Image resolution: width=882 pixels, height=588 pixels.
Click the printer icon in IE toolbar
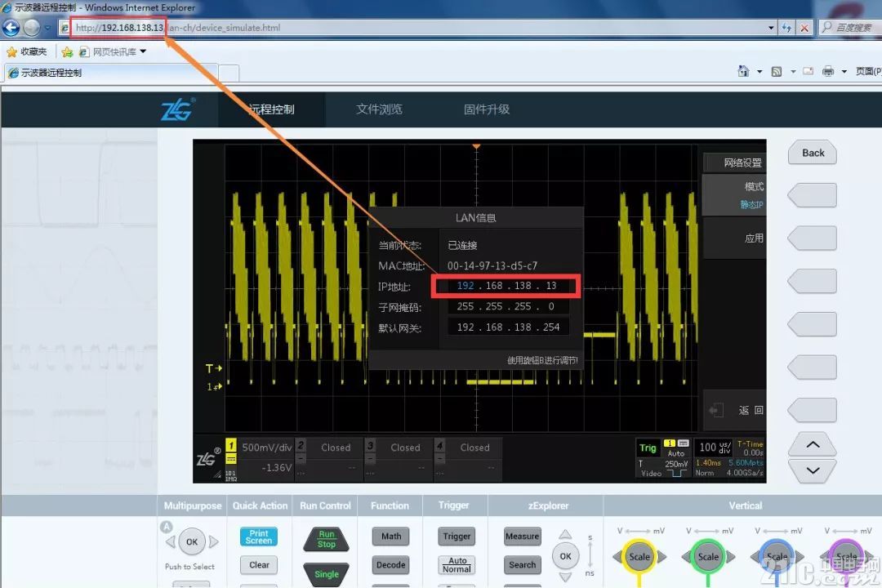828,71
